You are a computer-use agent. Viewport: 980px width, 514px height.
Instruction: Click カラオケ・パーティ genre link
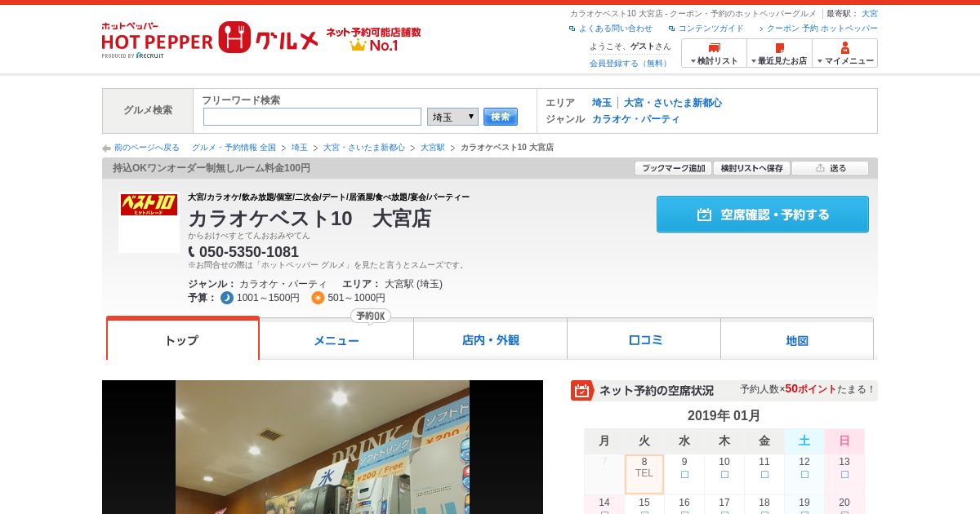tap(636, 119)
